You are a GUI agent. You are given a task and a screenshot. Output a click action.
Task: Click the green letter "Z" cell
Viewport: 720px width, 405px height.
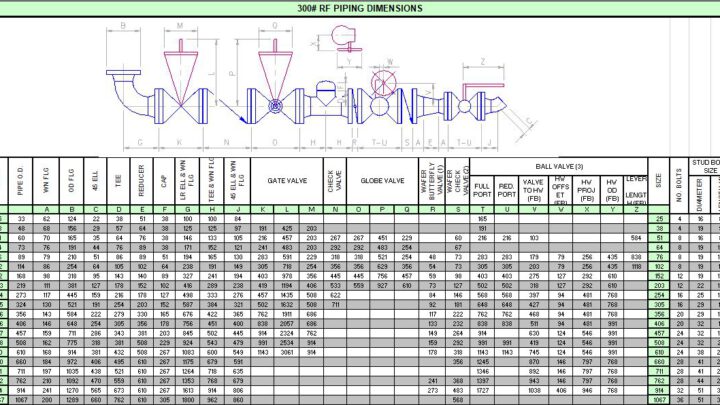[x=636, y=209]
